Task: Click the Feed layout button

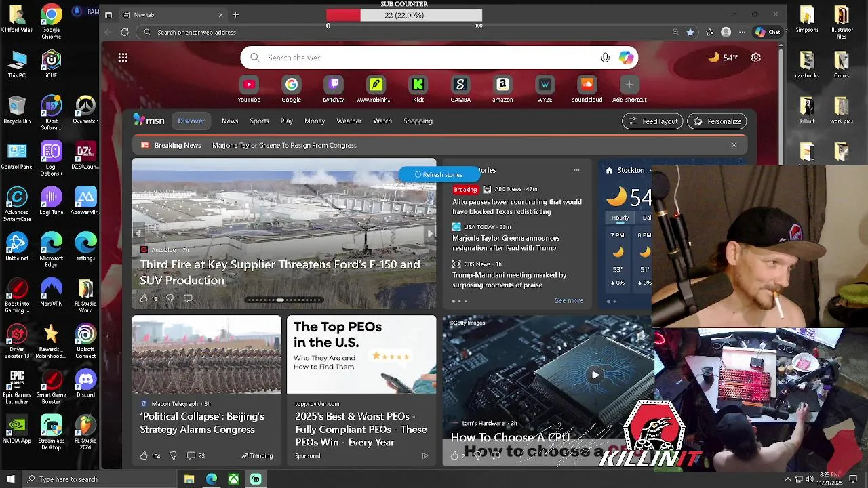Action: pyautogui.click(x=652, y=121)
